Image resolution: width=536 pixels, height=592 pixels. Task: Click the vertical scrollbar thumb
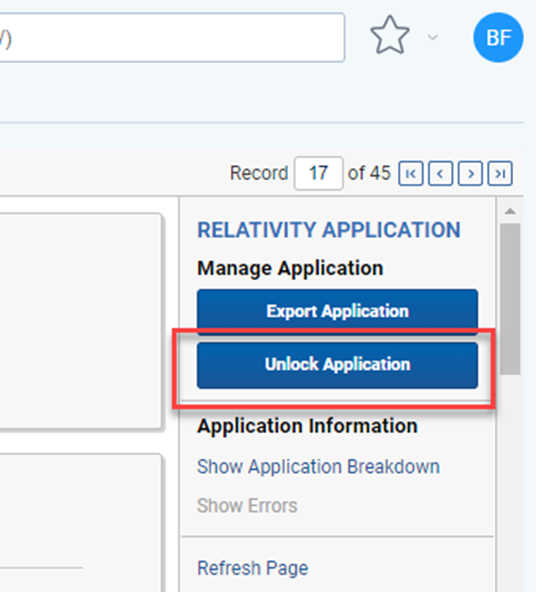[x=510, y=299]
